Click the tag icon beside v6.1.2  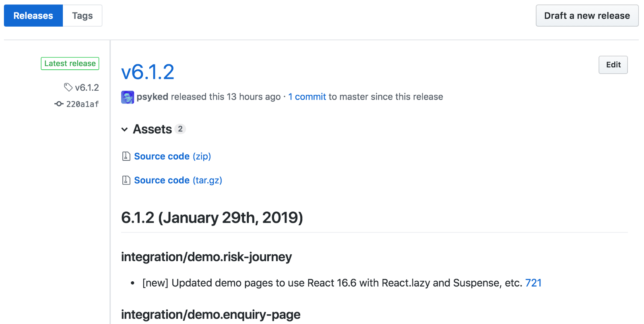click(68, 87)
